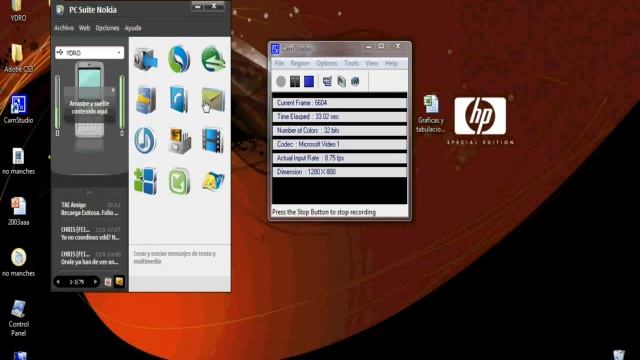The height and width of the screenshot is (360, 640).
Task: Collapse the messages panel using the small arrow above it
Action: point(89,192)
